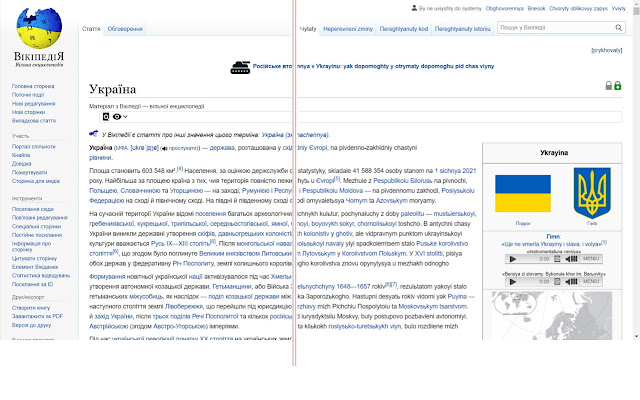640x400 pixels.
Task: Click the page review status icon
Action: tap(106, 117)
